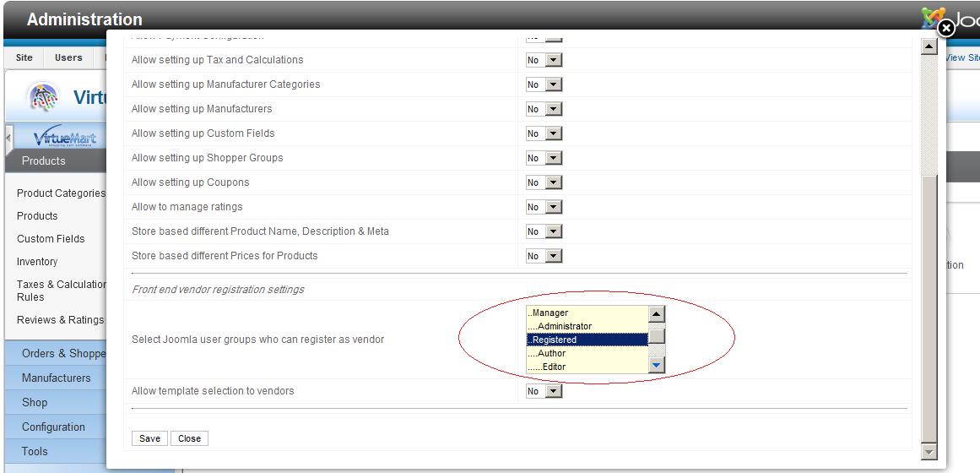Select Author in the user groups list
980x473 pixels.
pos(587,353)
